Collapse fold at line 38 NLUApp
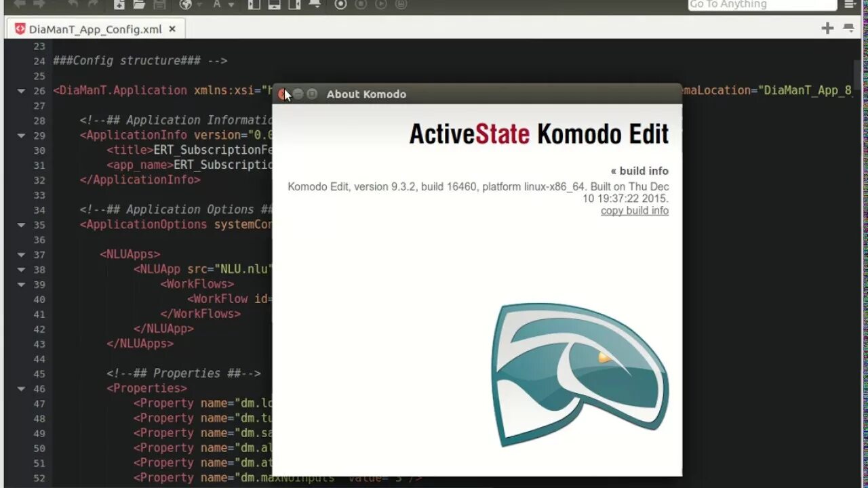The height and width of the screenshot is (488, 868). [x=21, y=270]
